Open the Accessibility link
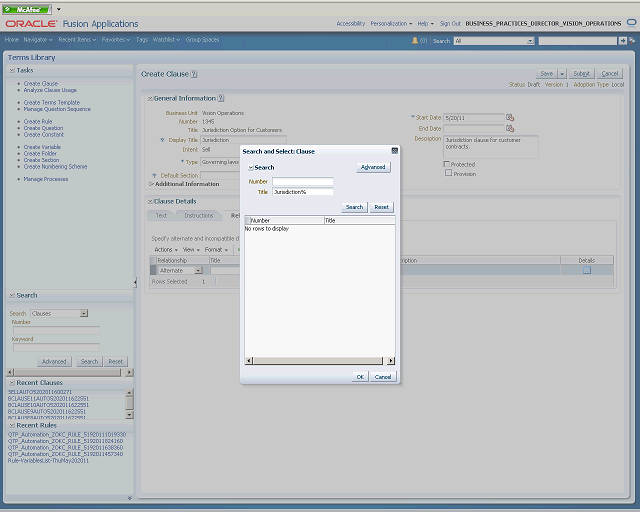 coord(351,24)
